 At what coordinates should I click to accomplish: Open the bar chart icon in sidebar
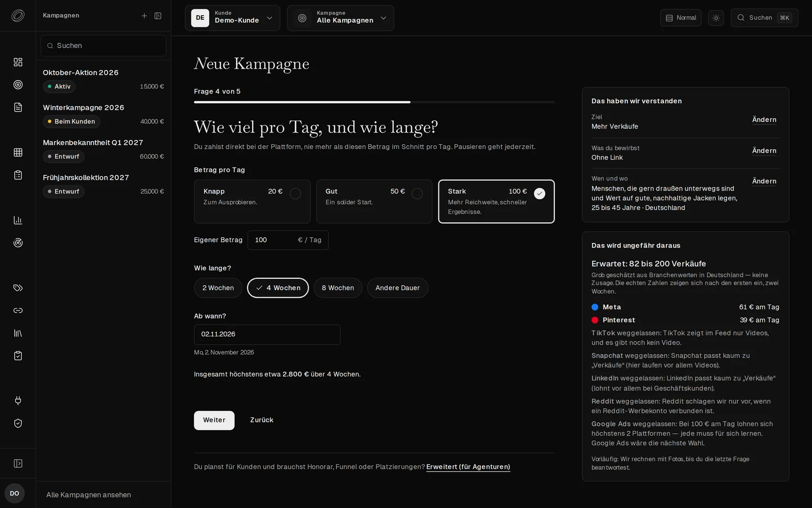tap(18, 220)
